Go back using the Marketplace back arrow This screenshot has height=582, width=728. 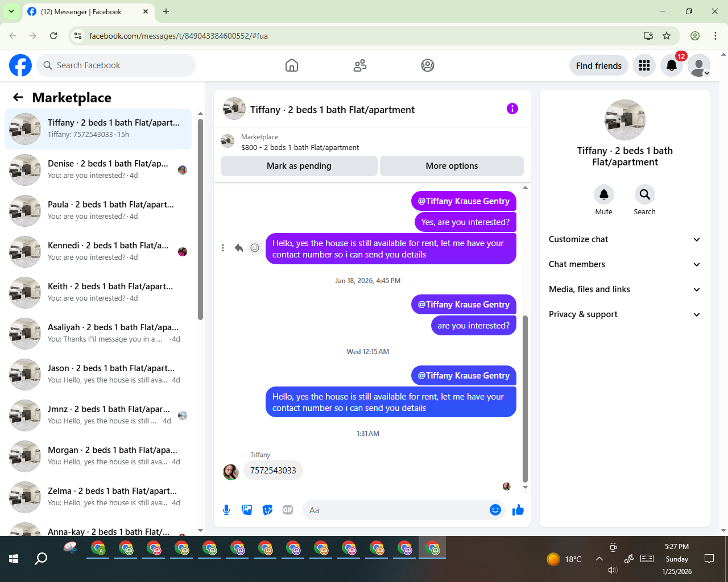click(18, 97)
